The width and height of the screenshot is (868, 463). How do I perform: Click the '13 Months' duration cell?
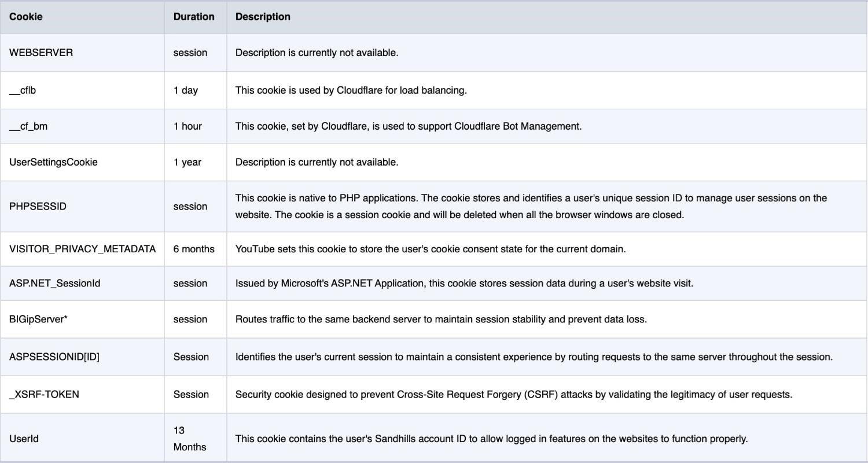pyautogui.click(x=190, y=439)
